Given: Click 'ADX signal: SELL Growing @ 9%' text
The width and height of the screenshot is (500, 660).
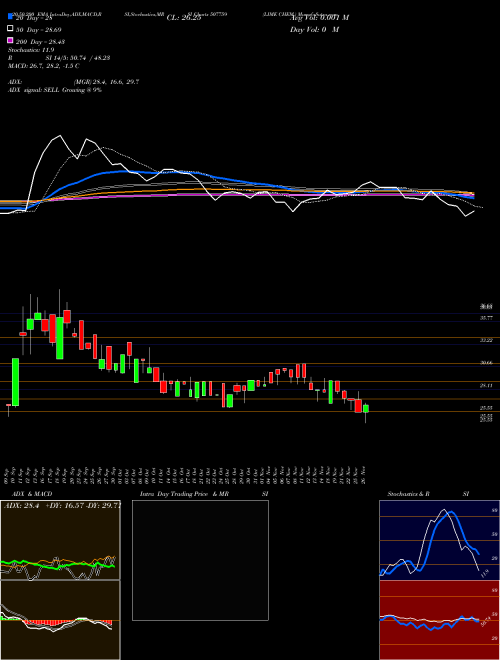Looking at the screenshot, I should pos(55,90).
